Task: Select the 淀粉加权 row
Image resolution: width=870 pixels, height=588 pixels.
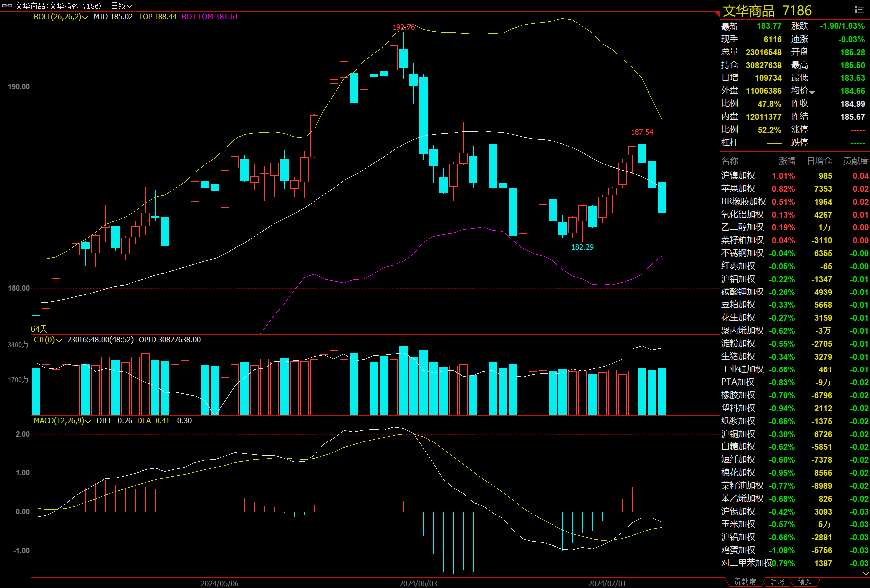Action: pyautogui.click(x=795, y=344)
